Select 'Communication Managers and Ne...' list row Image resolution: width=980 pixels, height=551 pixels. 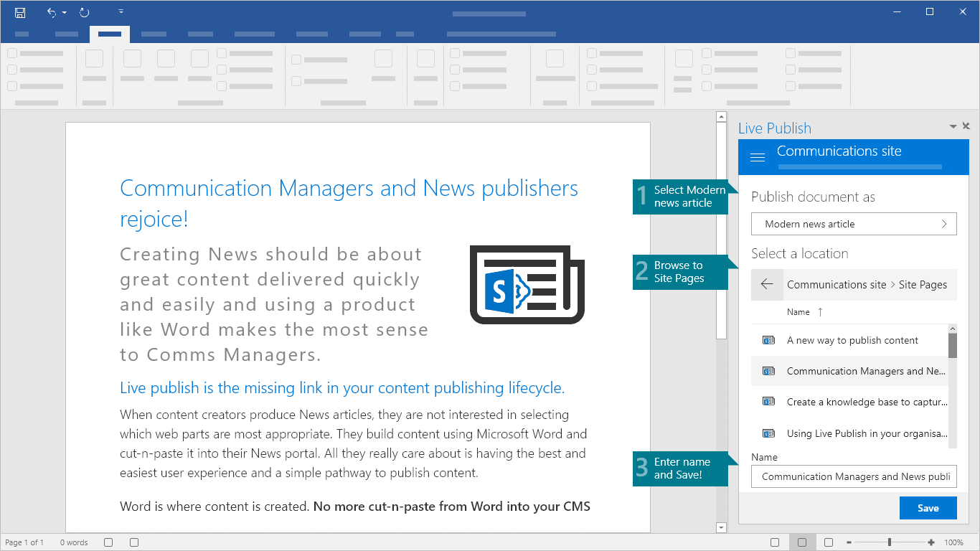[x=849, y=371]
